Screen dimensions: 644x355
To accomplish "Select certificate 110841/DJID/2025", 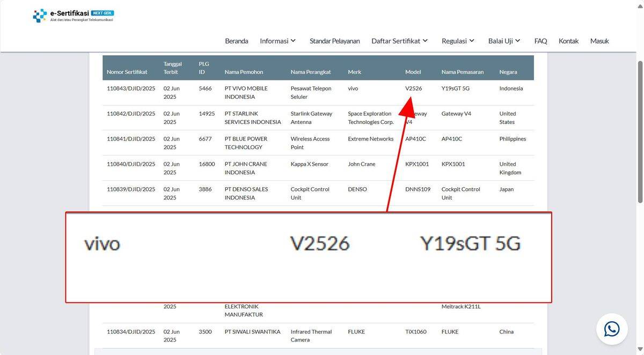I will point(131,139).
